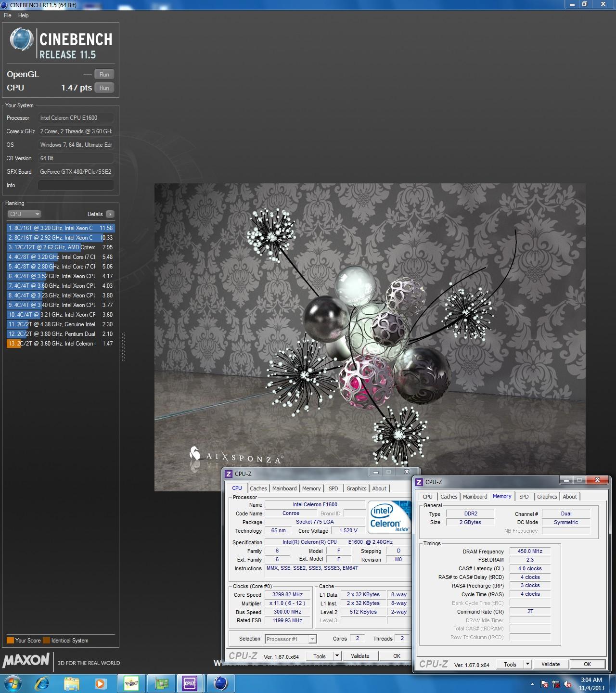Click the system clock showing 3:04 AM
This screenshot has width=616, height=693.
591,684
